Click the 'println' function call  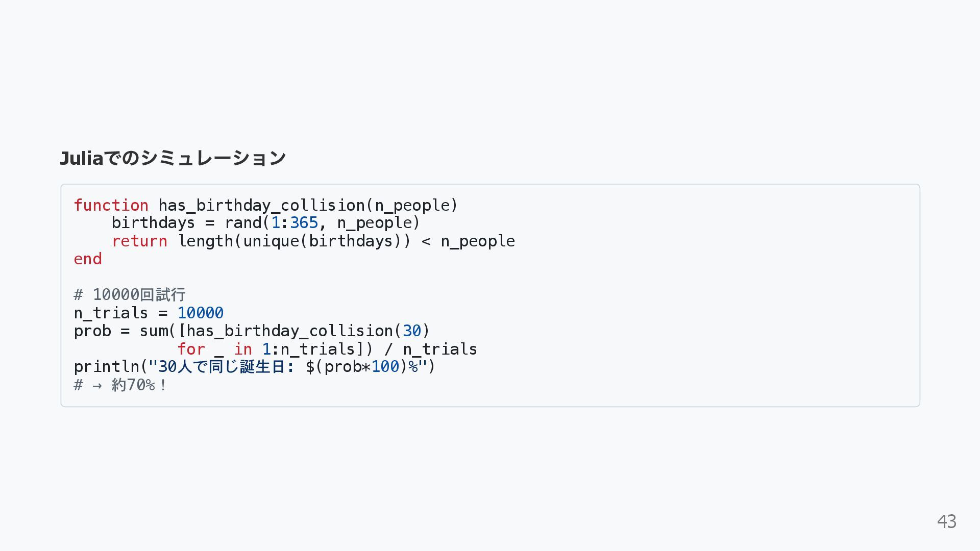tap(106, 367)
